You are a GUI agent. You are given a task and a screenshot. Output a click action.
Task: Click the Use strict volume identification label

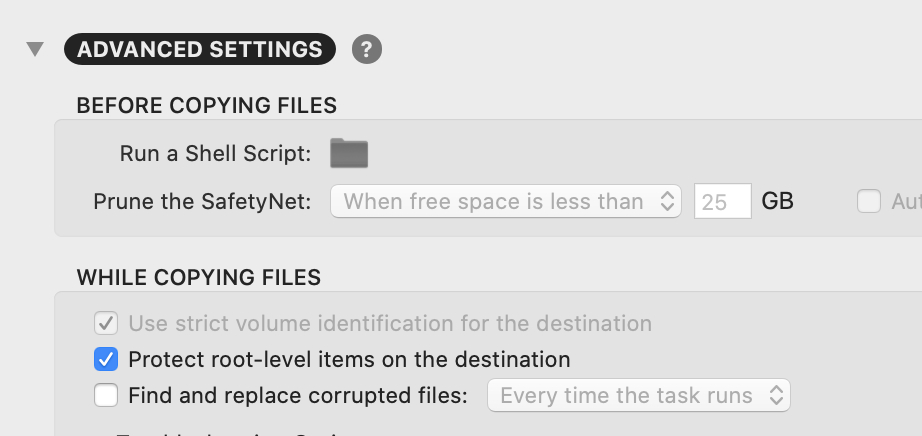(x=390, y=324)
